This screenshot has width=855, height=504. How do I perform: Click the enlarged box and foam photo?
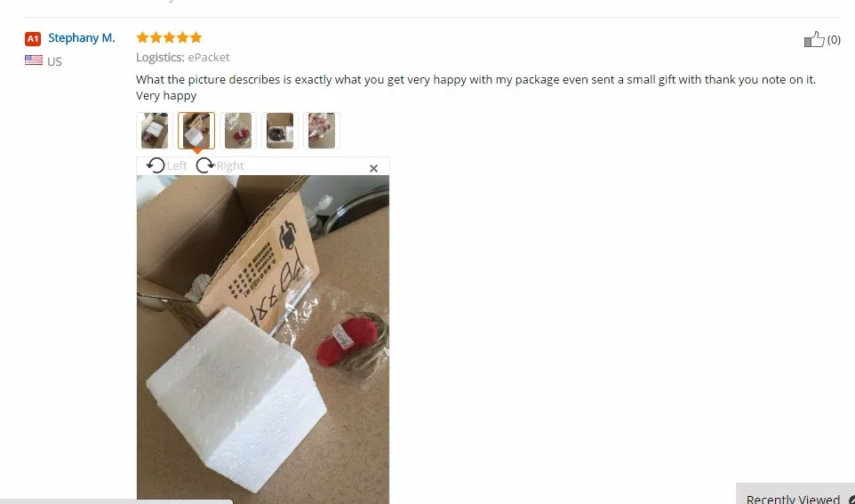click(263, 340)
